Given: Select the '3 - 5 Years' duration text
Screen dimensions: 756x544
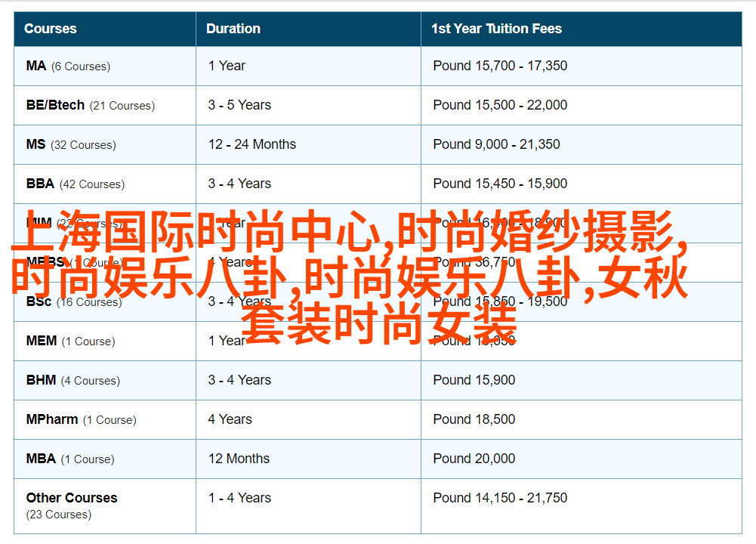Looking at the screenshot, I should pyautogui.click(x=239, y=105).
